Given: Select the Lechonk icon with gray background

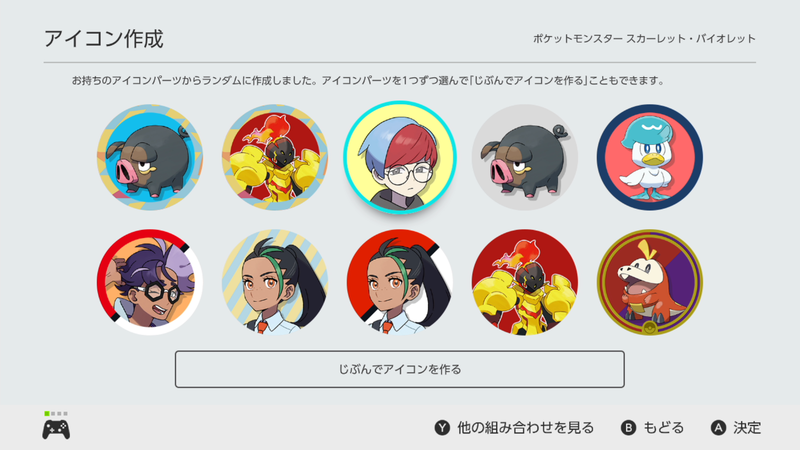Looking at the screenshot, I should tap(525, 158).
